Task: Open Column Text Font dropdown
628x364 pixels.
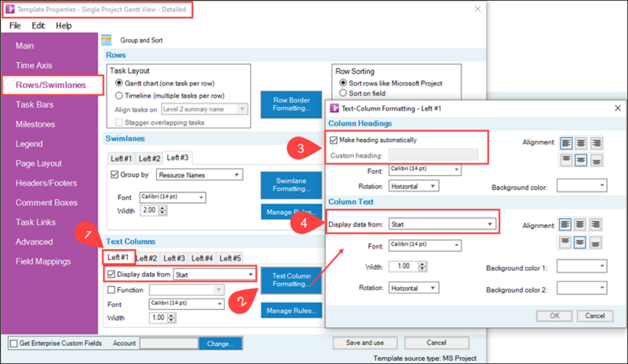Action: [x=425, y=246]
